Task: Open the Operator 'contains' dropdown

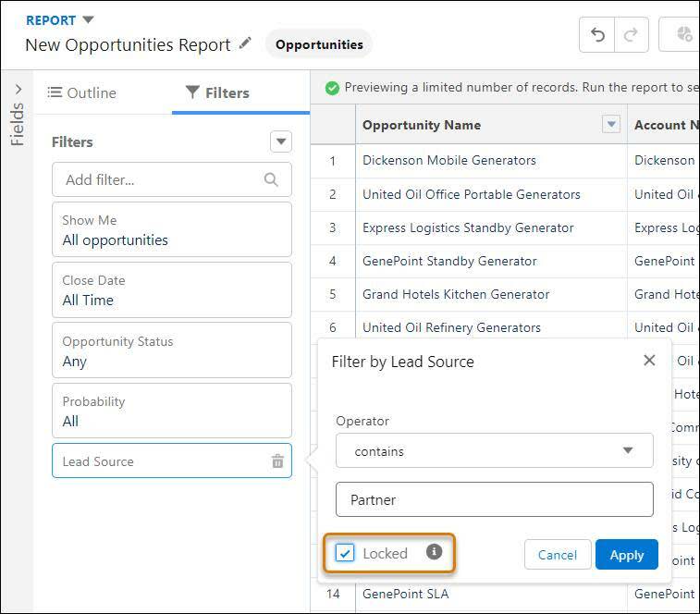Action: [494, 450]
